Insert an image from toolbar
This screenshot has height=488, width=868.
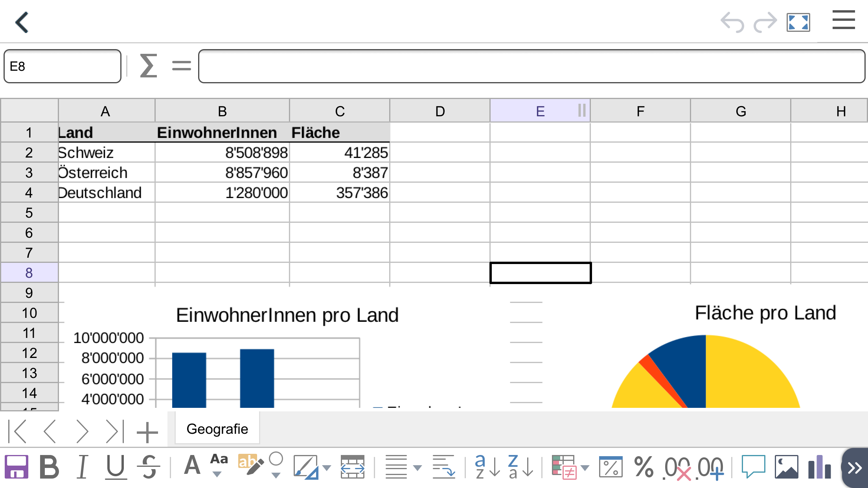[786, 467]
